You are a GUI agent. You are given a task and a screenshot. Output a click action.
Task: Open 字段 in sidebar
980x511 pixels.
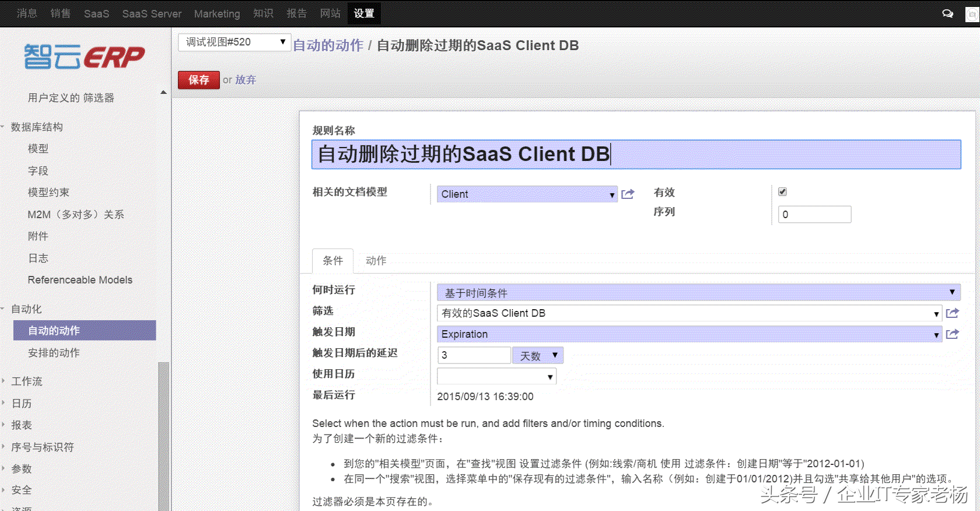[x=38, y=171]
